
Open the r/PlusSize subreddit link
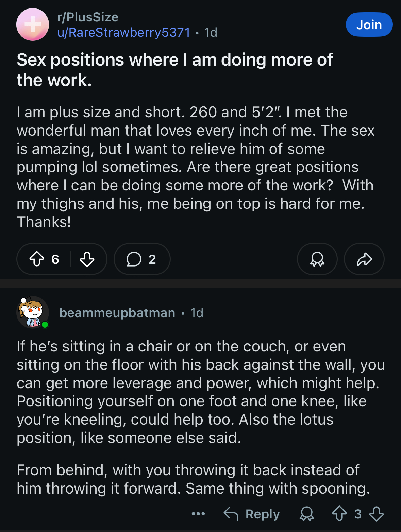click(x=88, y=17)
